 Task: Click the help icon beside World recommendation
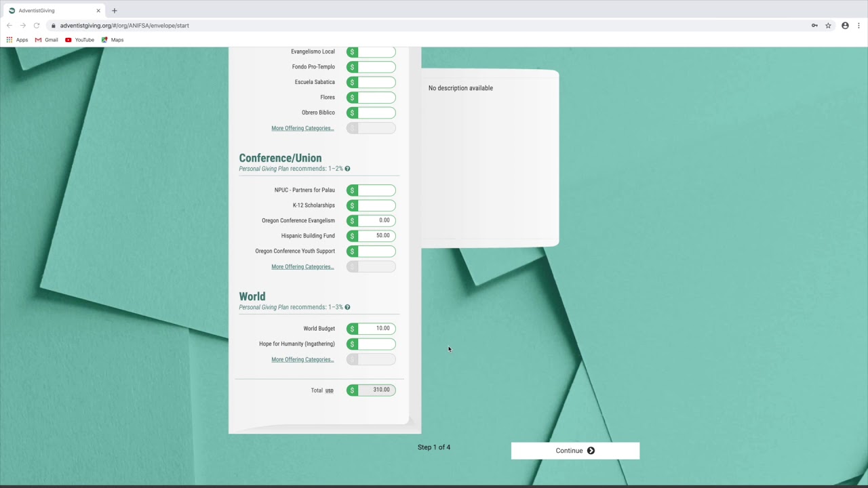[347, 307]
